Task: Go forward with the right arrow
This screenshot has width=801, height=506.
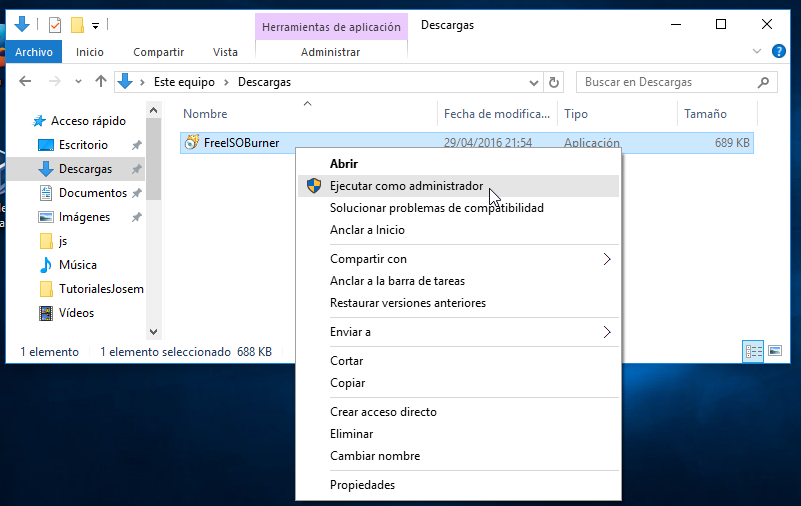Action: click(x=54, y=81)
